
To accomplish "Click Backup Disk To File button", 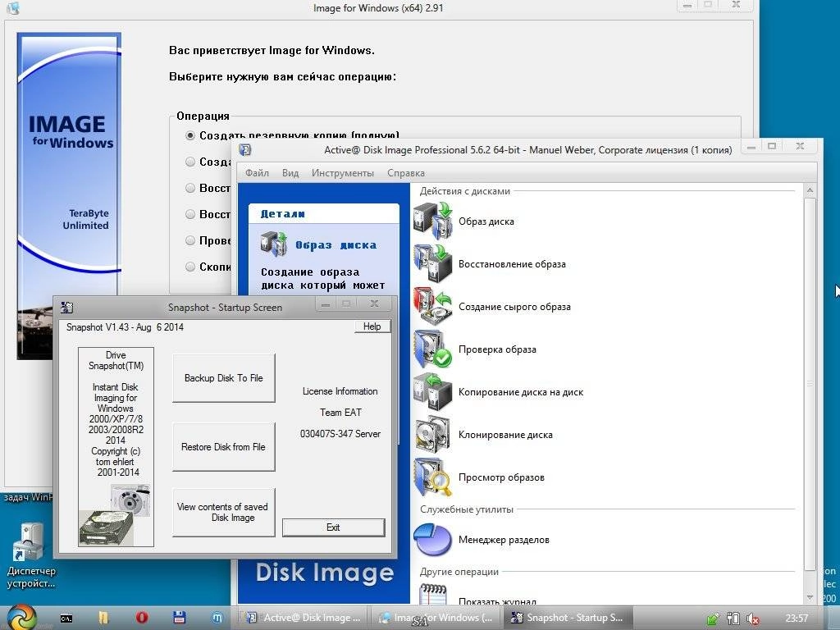I will click(223, 377).
